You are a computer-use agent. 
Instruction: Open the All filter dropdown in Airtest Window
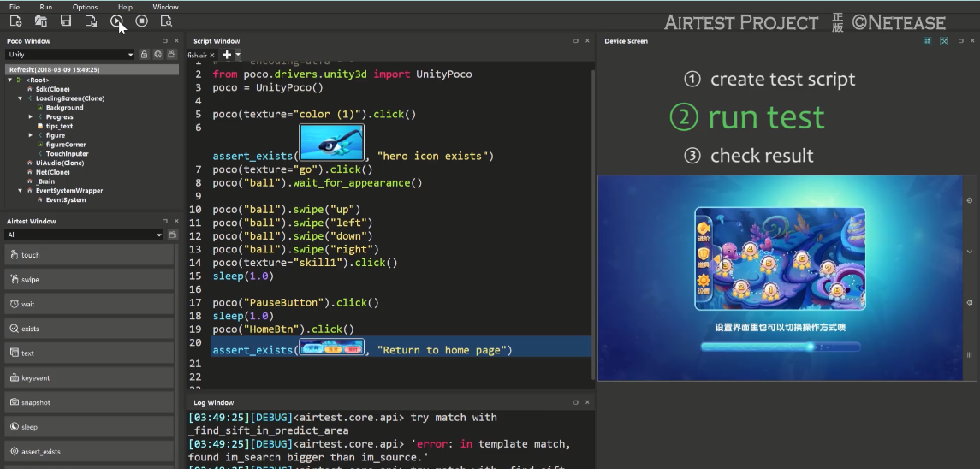84,234
